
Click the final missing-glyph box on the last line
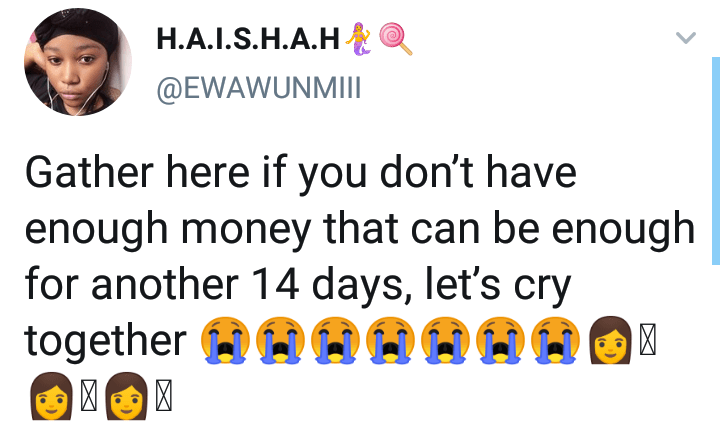pos(164,396)
